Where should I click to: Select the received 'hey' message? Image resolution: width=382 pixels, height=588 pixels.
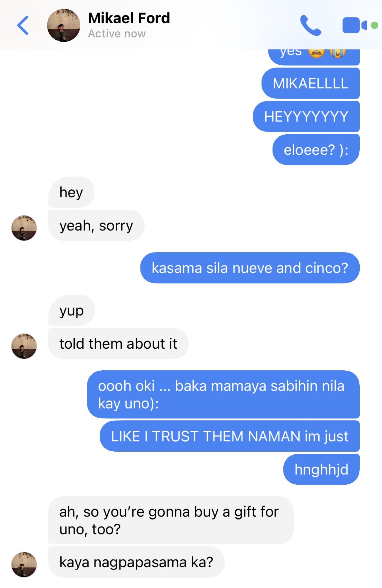tap(71, 192)
